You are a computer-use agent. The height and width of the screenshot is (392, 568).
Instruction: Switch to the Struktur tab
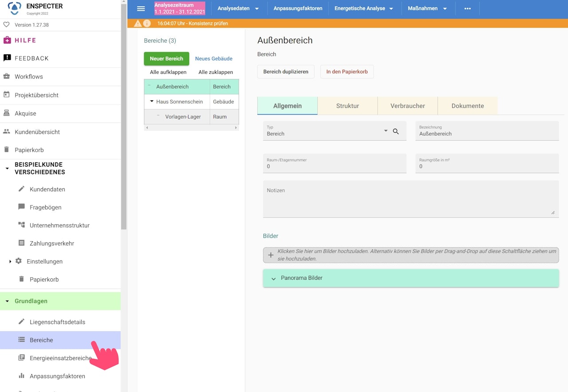[x=347, y=106]
